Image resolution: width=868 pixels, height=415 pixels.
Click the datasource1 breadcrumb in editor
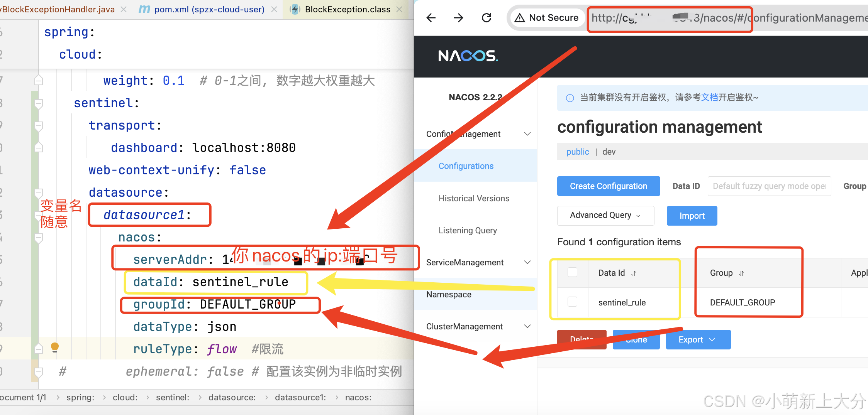(x=300, y=397)
